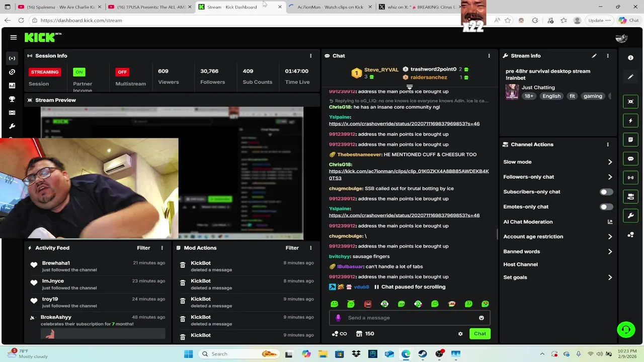Click the green headset support button
The height and width of the screenshot is (362, 644).
pyautogui.click(x=626, y=330)
